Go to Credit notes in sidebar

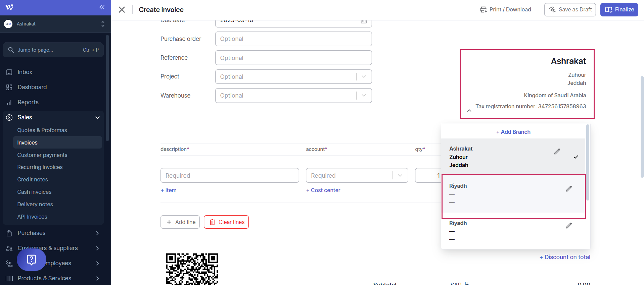[33, 179]
